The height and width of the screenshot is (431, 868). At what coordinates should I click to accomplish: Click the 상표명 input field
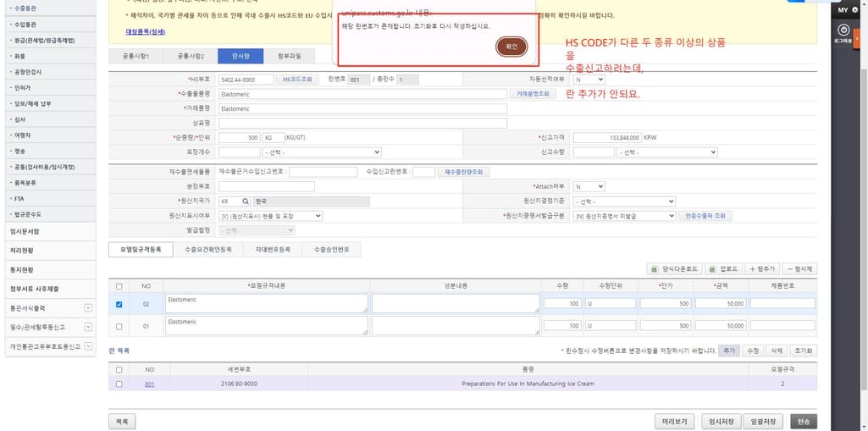[x=362, y=123]
